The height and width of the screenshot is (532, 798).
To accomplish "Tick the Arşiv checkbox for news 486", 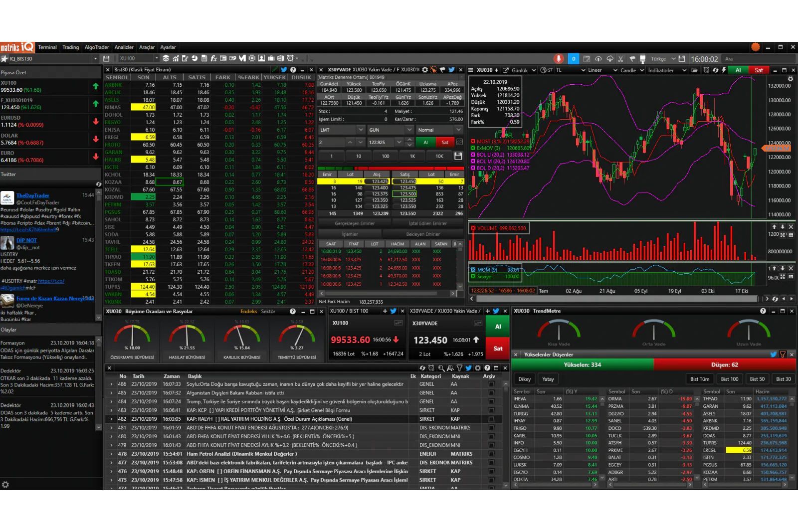I will coord(491,384).
